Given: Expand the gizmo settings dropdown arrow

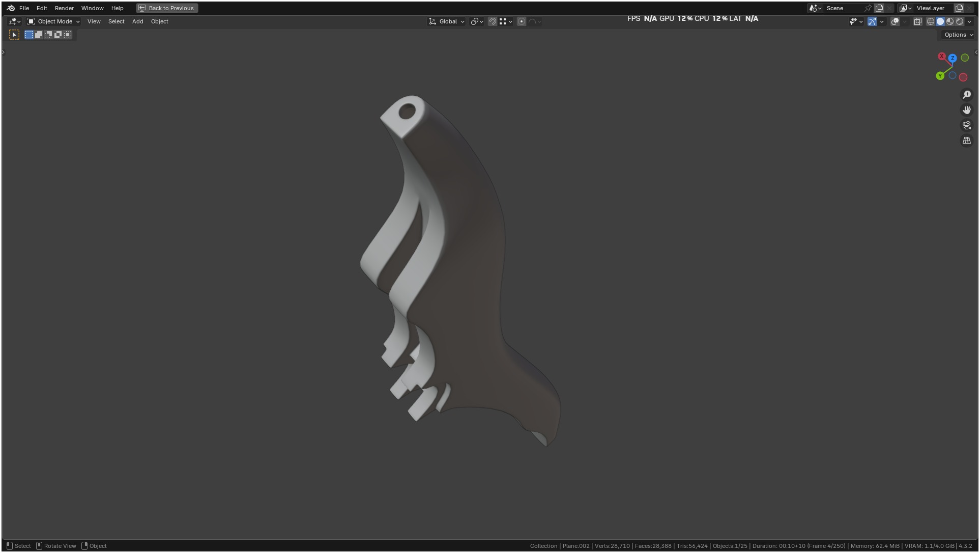Looking at the screenshot, I should (882, 21).
